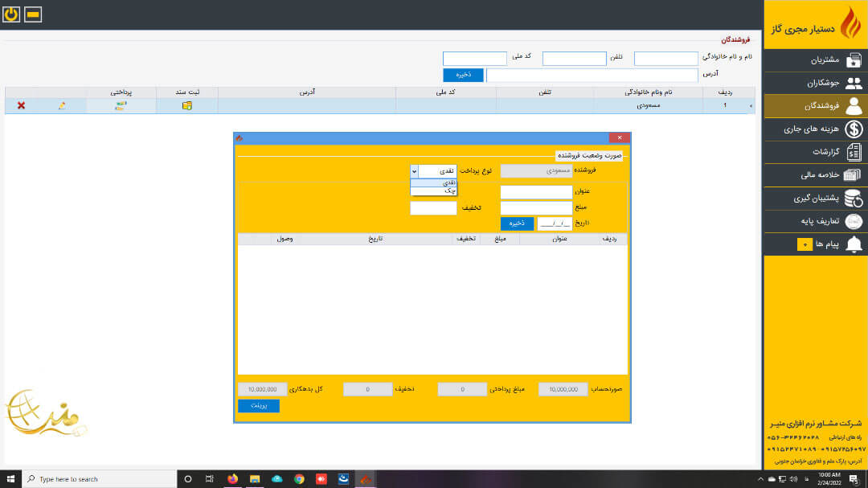868x488 pixels.
Task: Choose چک from the payment type list
Action: [434, 191]
